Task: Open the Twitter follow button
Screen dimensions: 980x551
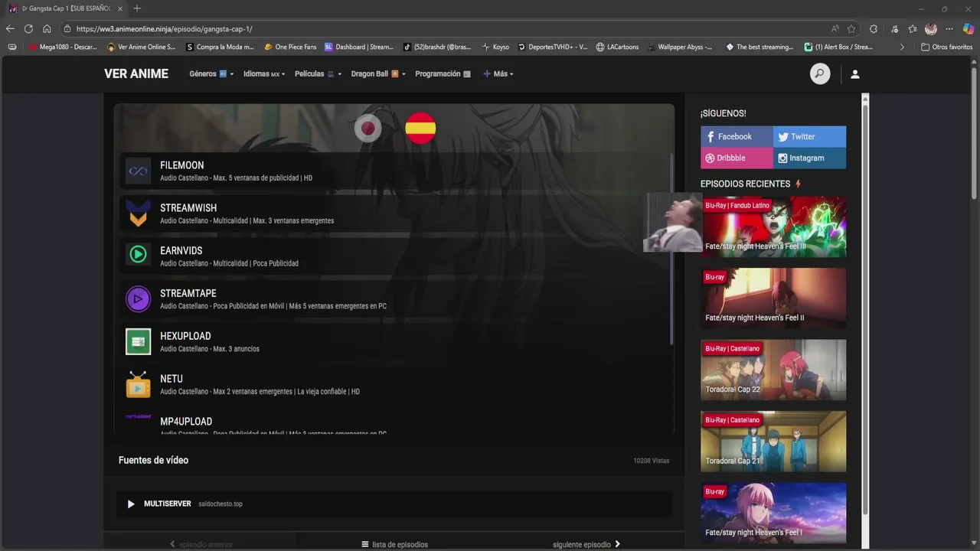Action: pyautogui.click(x=809, y=136)
